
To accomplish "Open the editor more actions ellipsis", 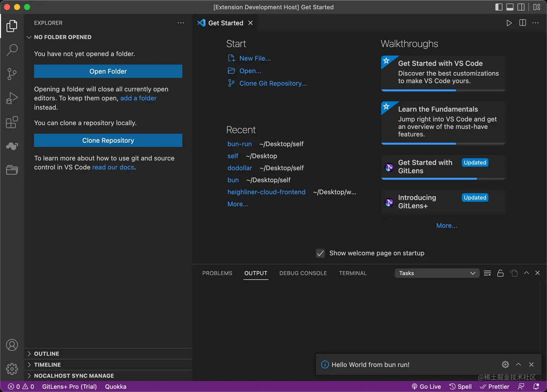I will (535, 23).
